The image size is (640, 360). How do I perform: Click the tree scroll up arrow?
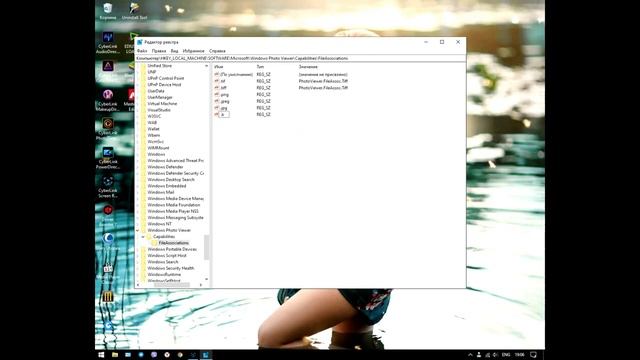pos(207,66)
